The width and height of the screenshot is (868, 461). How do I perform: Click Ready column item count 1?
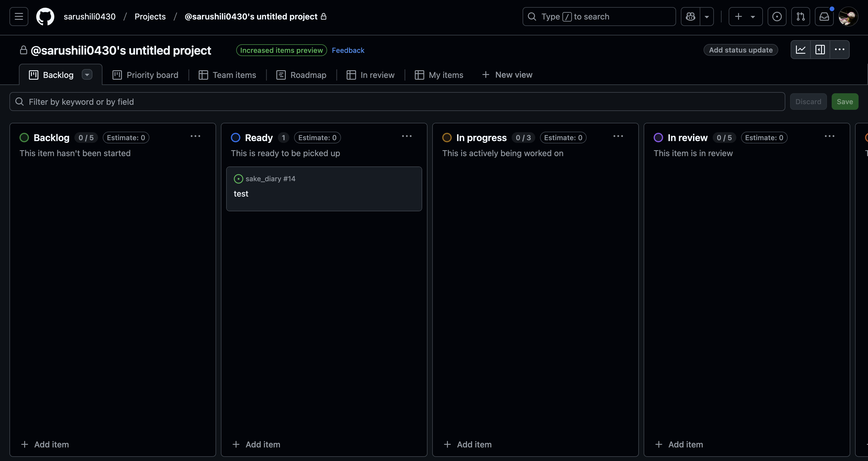click(x=283, y=138)
